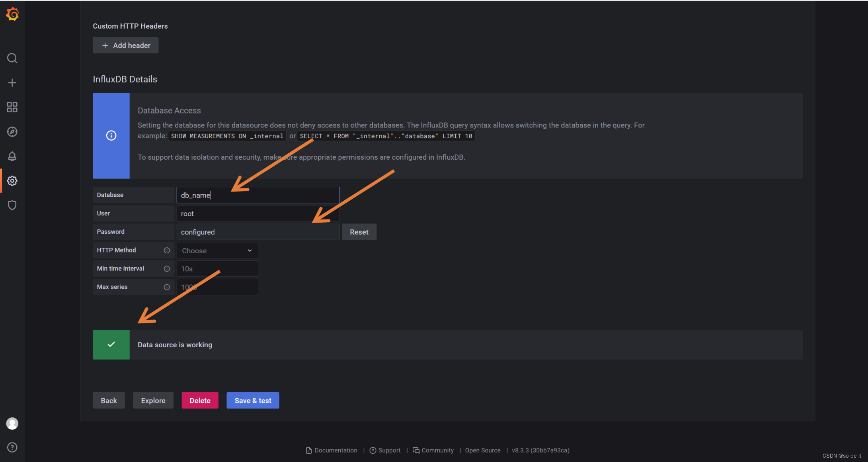This screenshot has height=462, width=868.
Task: Click the Database input field
Action: (x=258, y=195)
